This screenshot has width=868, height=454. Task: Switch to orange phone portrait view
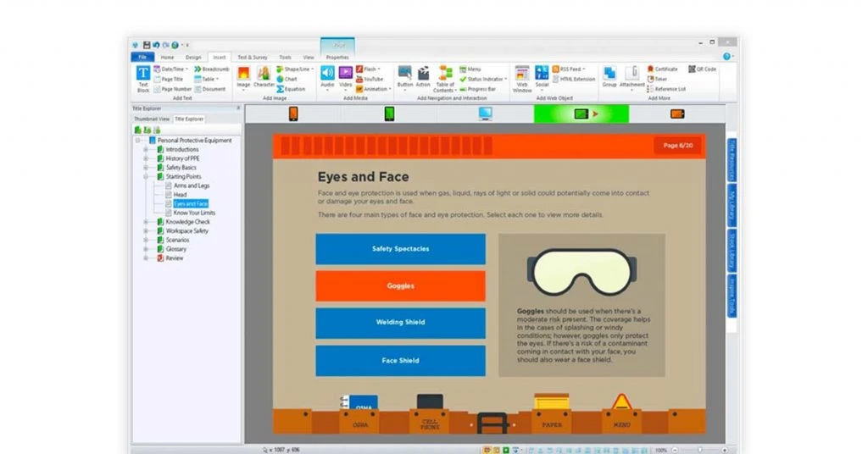coord(293,113)
